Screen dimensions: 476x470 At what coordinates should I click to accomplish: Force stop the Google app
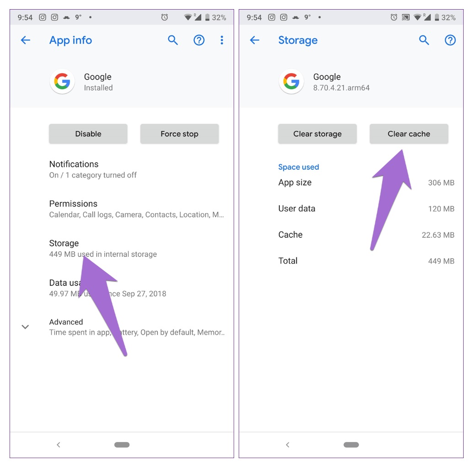(179, 134)
